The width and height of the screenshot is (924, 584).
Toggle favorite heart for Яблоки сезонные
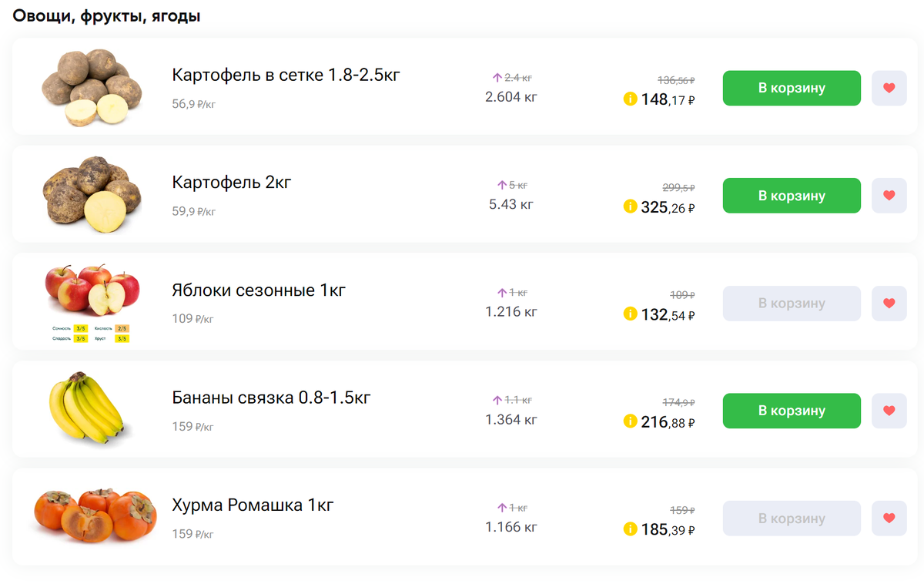889,304
